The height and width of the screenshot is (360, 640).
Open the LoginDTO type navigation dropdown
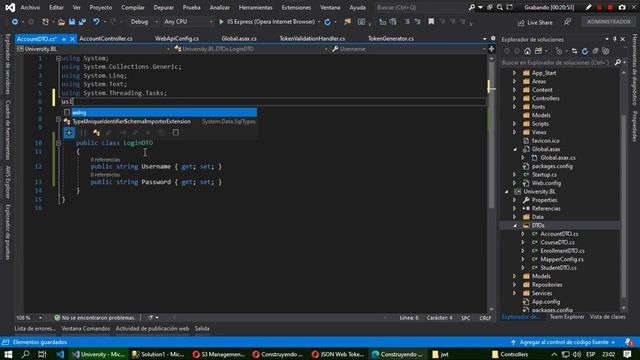click(x=251, y=49)
